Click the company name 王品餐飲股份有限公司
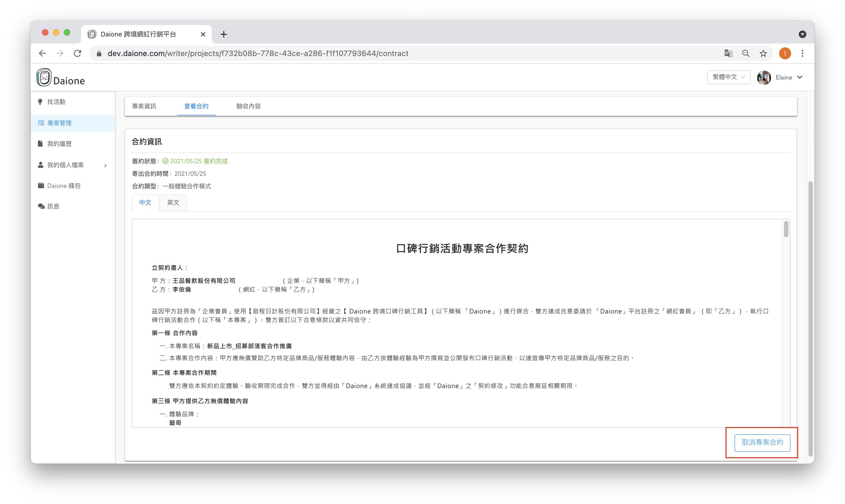 [204, 281]
